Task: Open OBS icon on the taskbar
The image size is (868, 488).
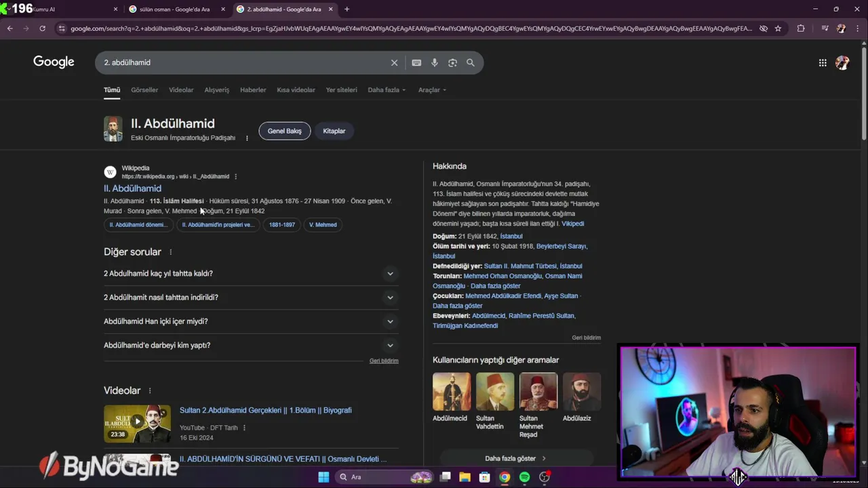Action: tap(545, 477)
